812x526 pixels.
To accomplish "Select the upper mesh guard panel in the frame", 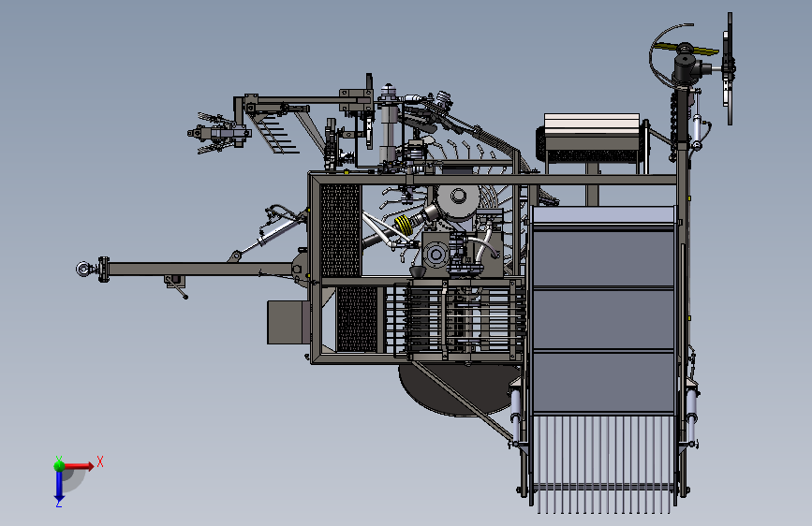I will [x=340, y=230].
